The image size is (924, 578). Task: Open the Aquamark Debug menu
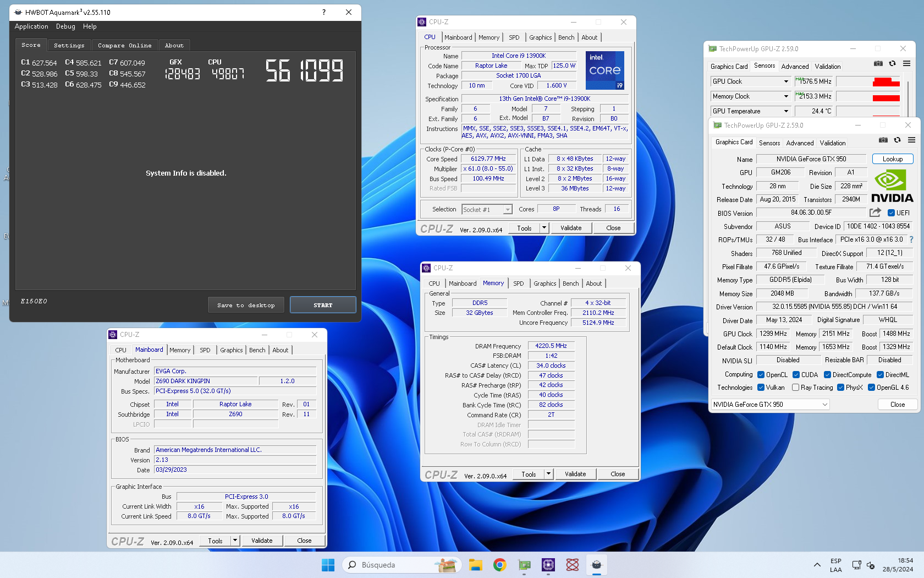(x=65, y=26)
